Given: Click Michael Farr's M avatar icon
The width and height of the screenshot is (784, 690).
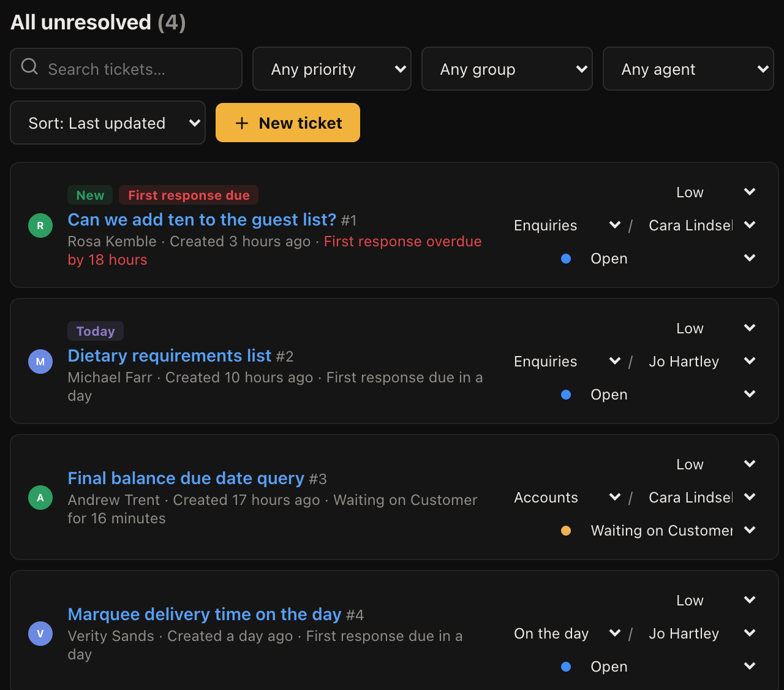Looking at the screenshot, I should tap(40, 362).
